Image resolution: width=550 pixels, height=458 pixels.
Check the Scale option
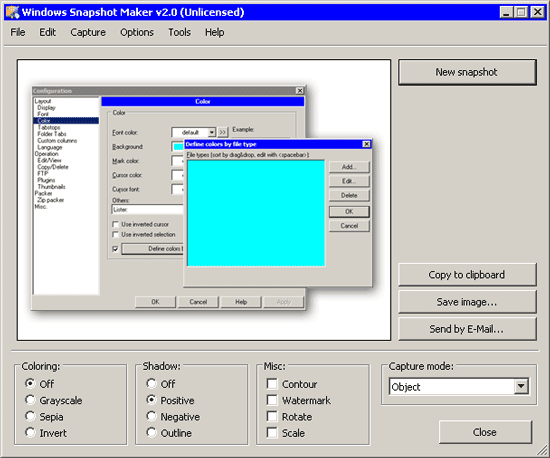tap(272, 433)
